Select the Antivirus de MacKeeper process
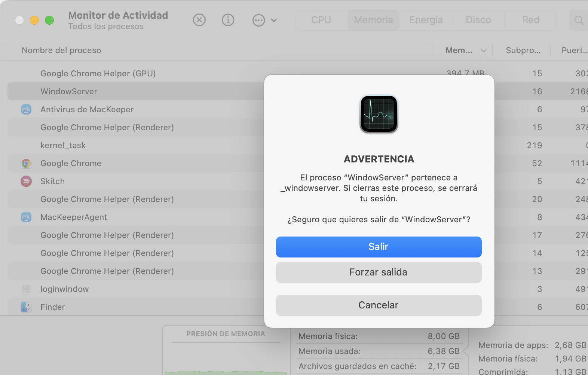Image resolution: width=588 pixels, height=375 pixels. click(87, 109)
